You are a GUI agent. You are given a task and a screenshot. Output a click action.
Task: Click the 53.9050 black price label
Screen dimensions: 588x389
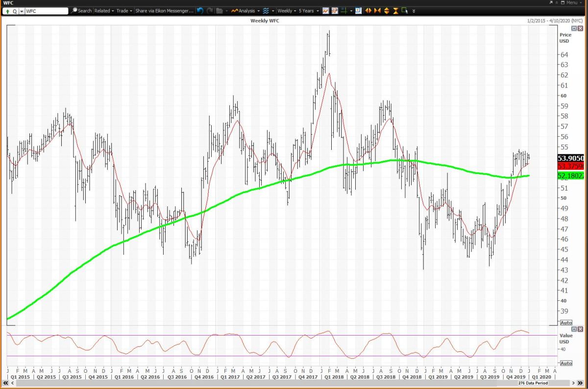[x=570, y=158]
